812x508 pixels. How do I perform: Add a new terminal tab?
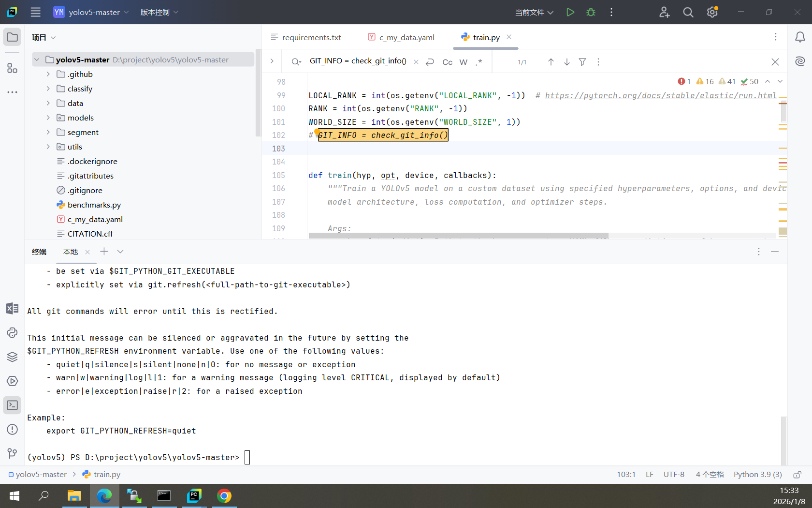pyautogui.click(x=104, y=252)
